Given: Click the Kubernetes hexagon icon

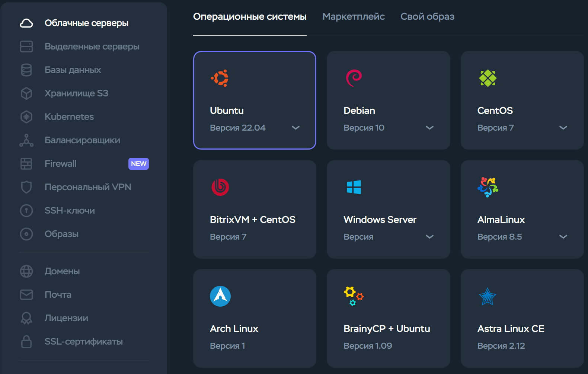Looking at the screenshot, I should 26,117.
